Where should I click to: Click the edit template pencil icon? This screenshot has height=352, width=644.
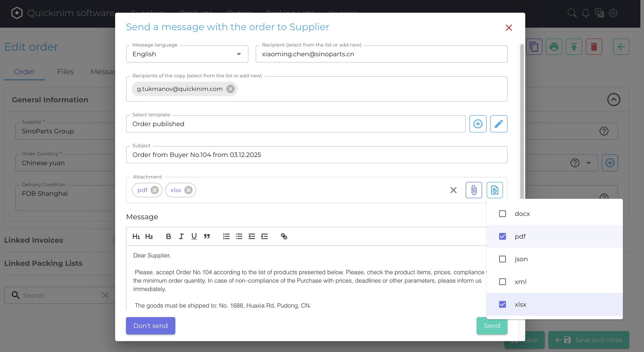(x=498, y=124)
